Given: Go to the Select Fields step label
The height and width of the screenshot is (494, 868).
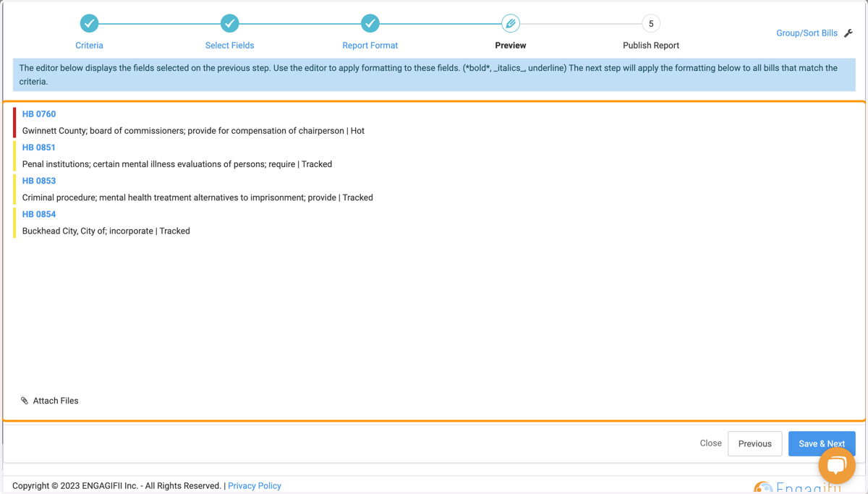Looking at the screenshot, I should pos(229,45).
